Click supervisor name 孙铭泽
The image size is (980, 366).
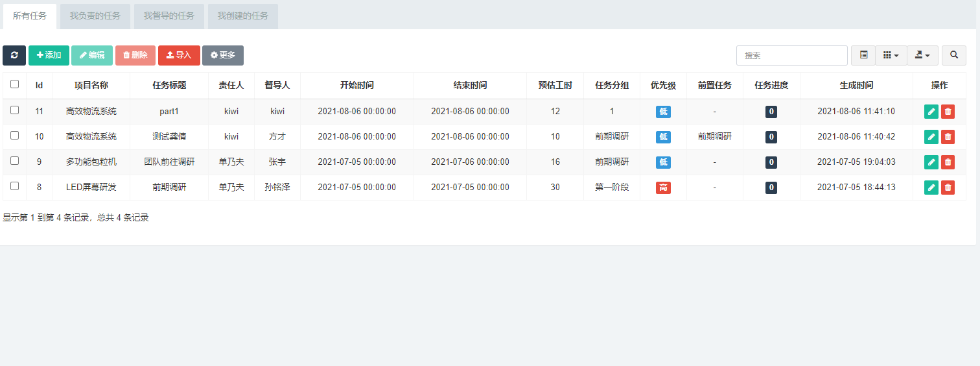click(x=277, y=187)
